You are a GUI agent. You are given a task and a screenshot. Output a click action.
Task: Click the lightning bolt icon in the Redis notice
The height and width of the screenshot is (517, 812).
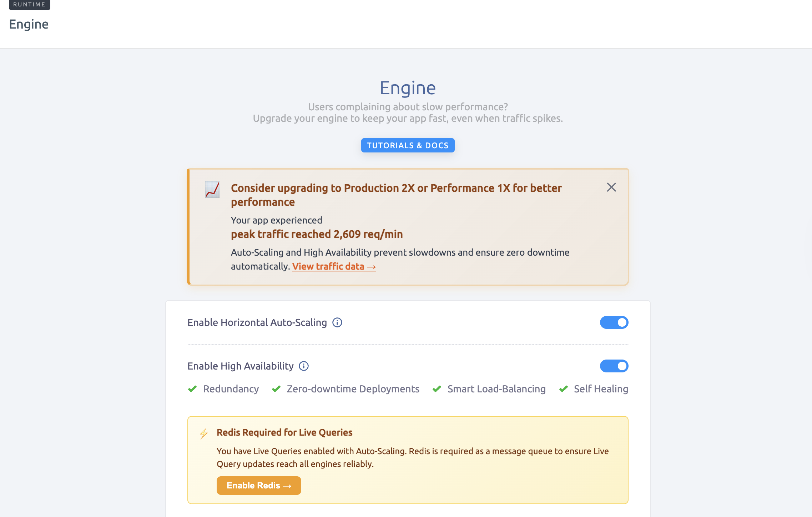tap(204, 433)
